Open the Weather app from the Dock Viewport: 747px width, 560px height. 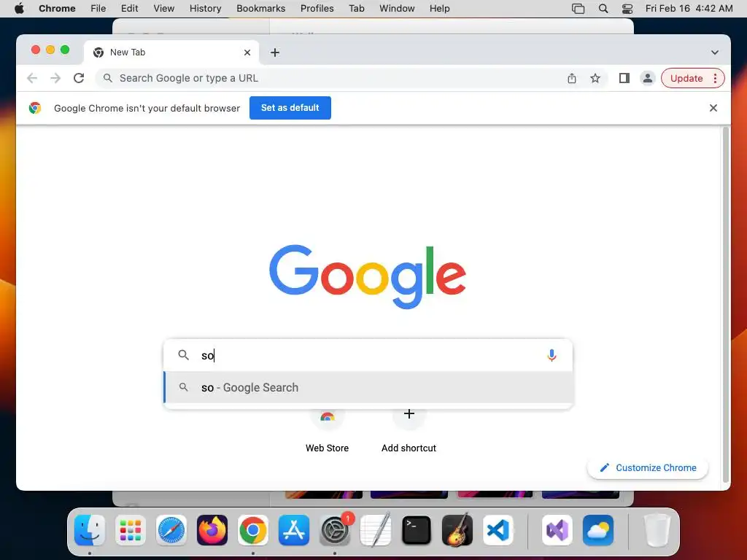pyautogui.click(x=598, y=530)
